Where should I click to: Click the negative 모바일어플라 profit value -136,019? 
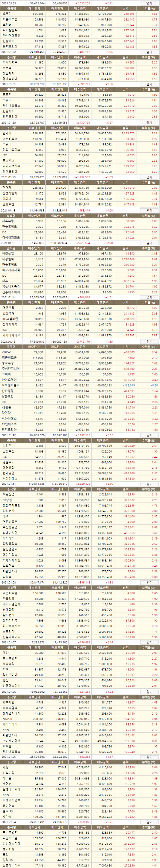[129, 385]
